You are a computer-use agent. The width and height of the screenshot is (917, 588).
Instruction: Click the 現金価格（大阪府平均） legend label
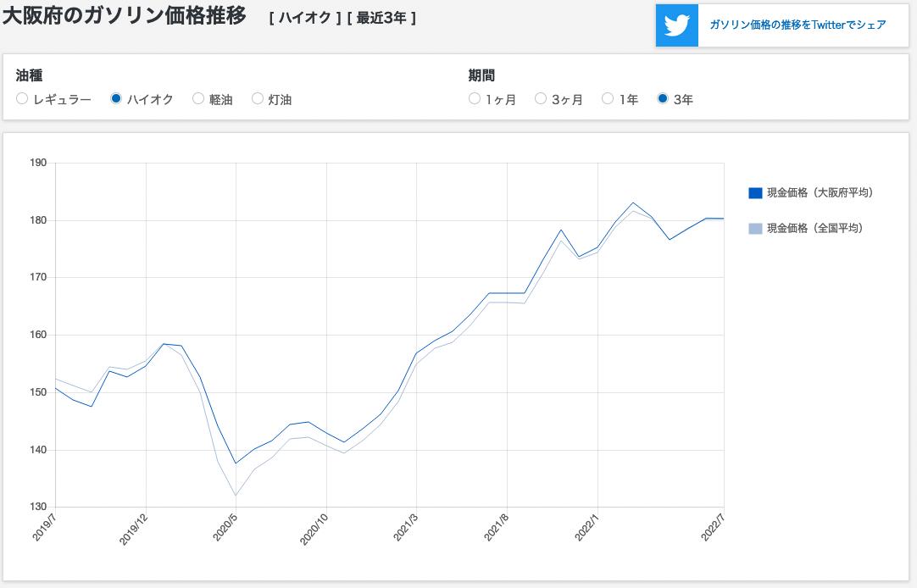click(820, 192)
